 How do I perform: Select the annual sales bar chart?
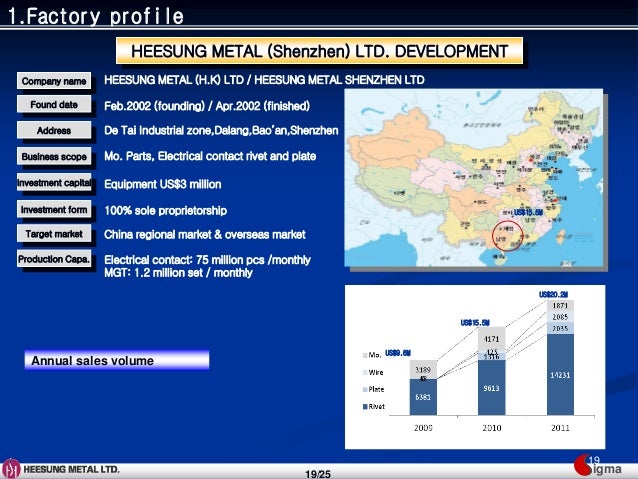coord(475,367)
